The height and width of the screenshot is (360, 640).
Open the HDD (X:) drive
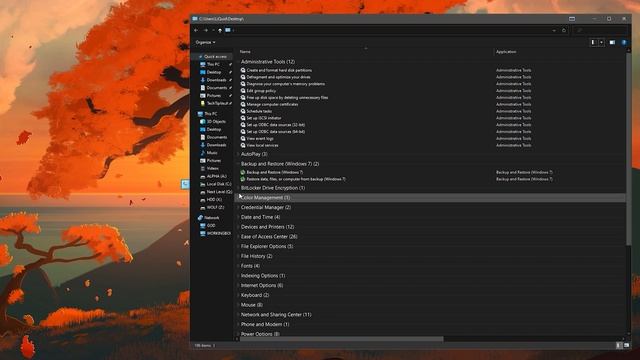(213, 200)
